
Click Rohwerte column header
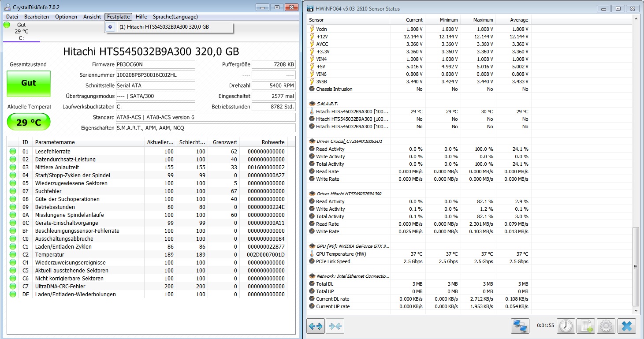point(263,142)
